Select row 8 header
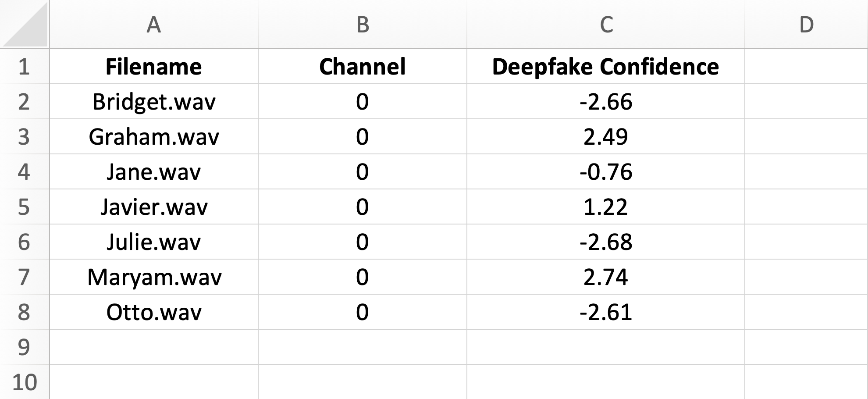This screenshot has width=868, height=399. (25, 312)
